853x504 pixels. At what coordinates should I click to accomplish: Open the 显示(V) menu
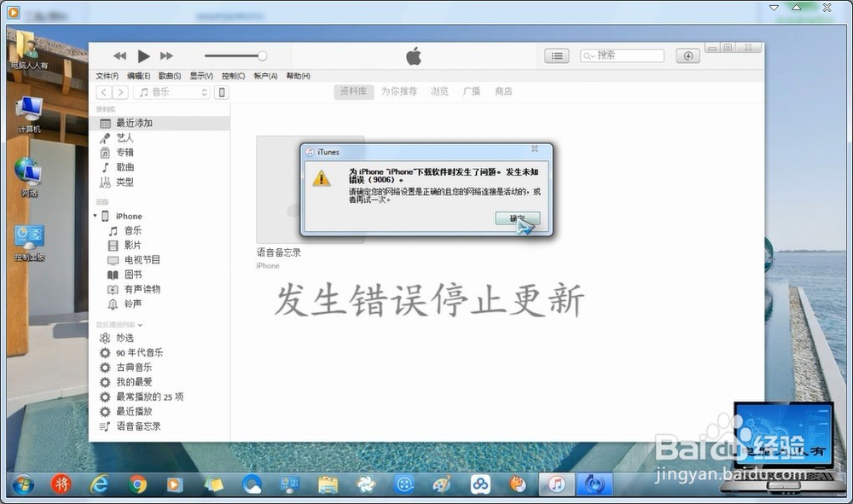201,76
